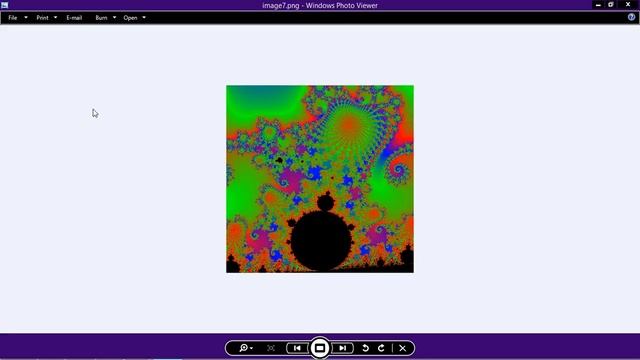Expand the Open dropdown arrow
Image resolution: width=640 pixels, height=360 pixels.
144,18
